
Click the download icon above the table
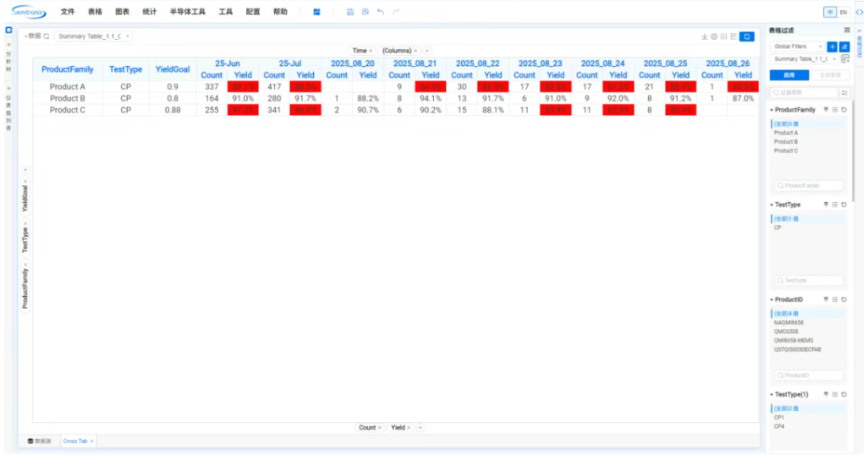(x=704, y=36)
